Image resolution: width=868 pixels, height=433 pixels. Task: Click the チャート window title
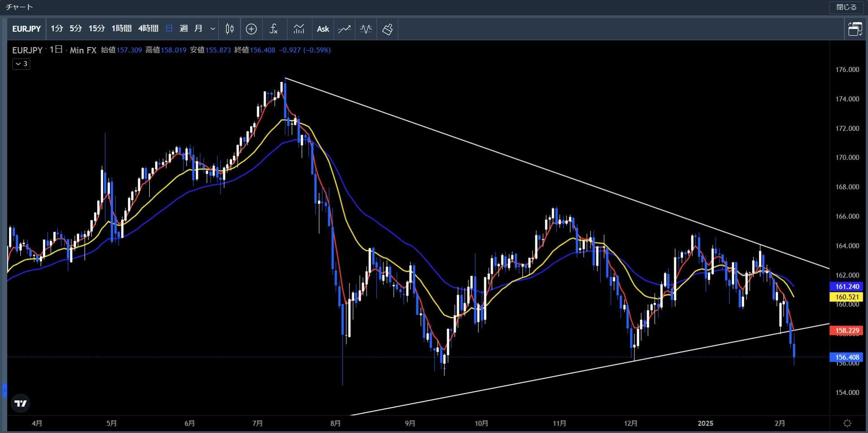point(19,7)
